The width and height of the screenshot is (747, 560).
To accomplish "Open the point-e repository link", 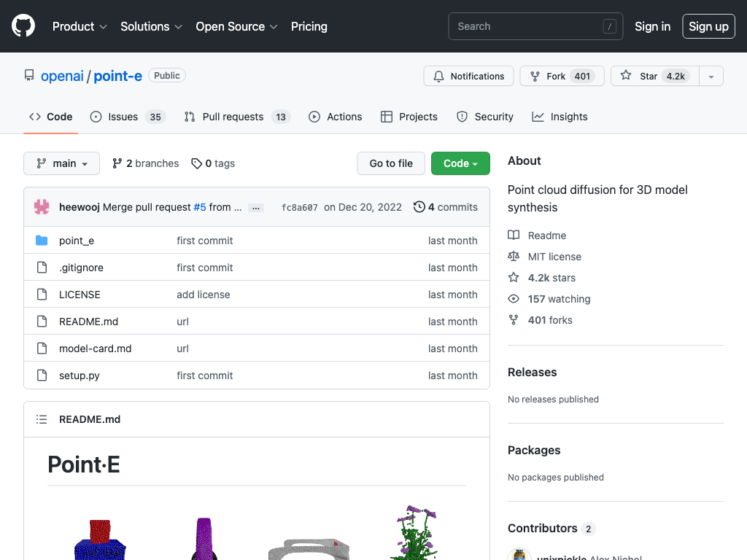I will (117, 76).
